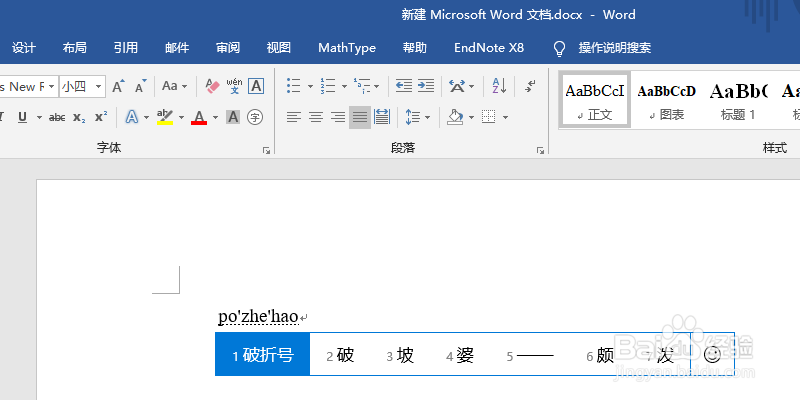
Task: Align text to the right
Action: coord(338,117)
